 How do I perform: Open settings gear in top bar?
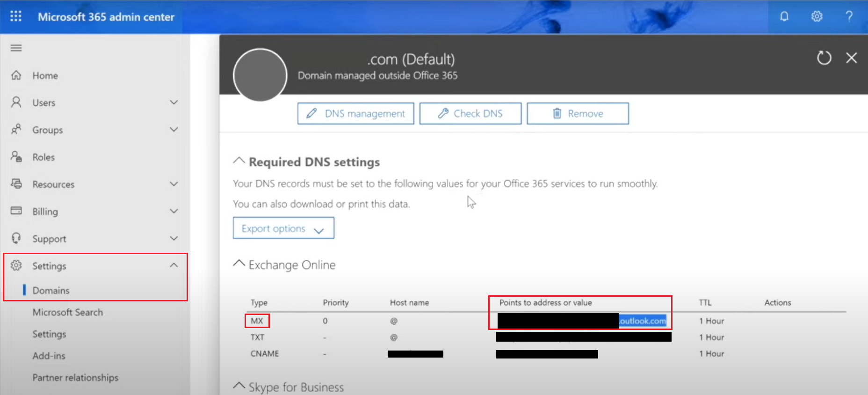coord(817,16)
